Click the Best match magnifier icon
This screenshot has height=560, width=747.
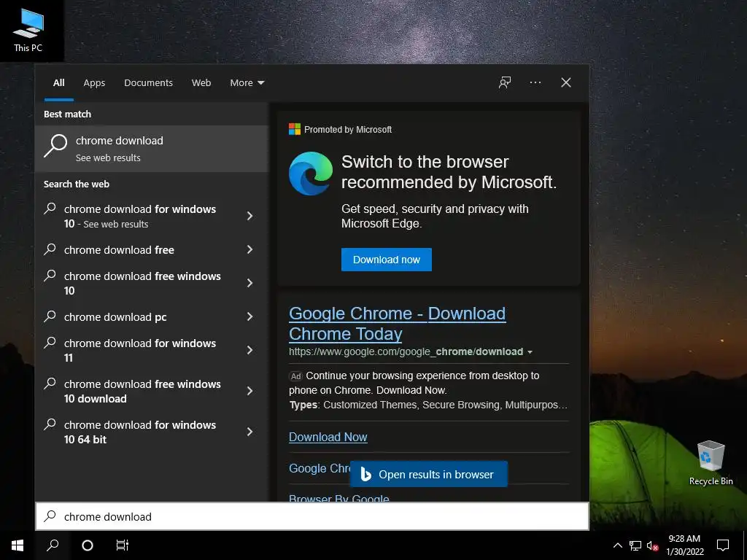point(55,146)
